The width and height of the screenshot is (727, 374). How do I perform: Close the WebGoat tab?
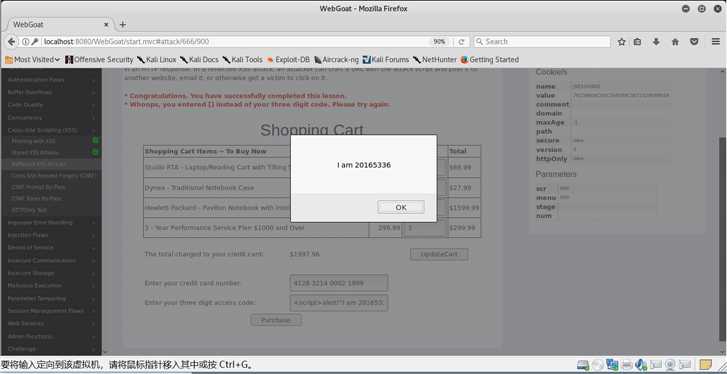(106, 25)
